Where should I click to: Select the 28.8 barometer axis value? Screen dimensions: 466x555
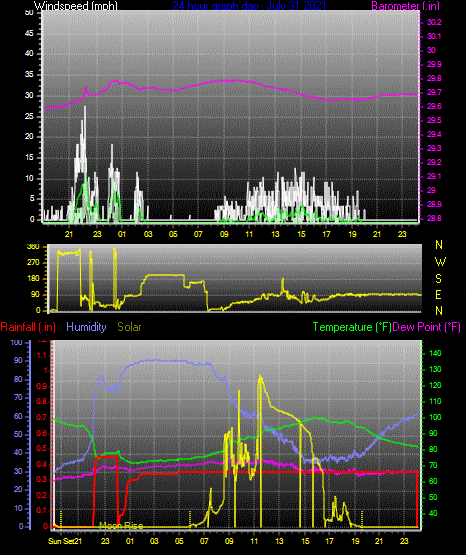coord(434,218)
